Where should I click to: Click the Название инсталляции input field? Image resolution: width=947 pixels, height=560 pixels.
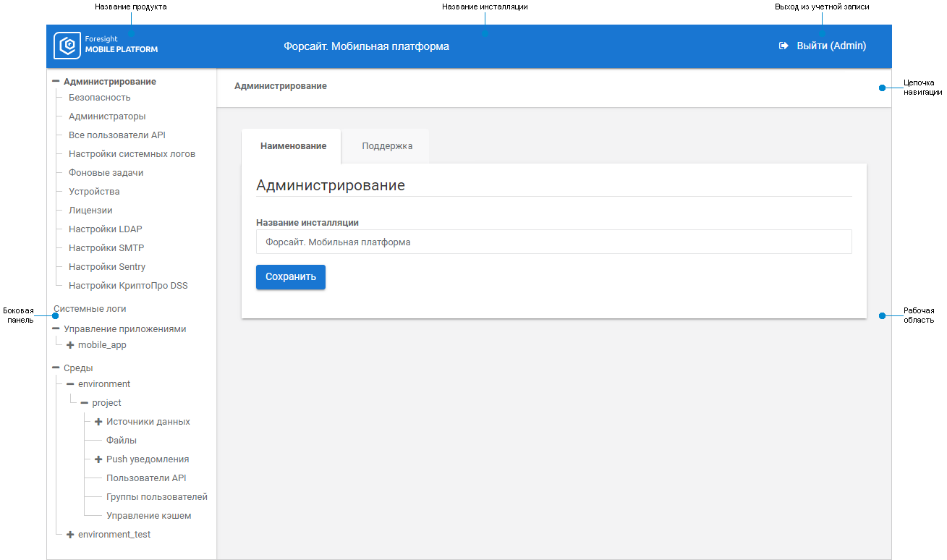554,242
